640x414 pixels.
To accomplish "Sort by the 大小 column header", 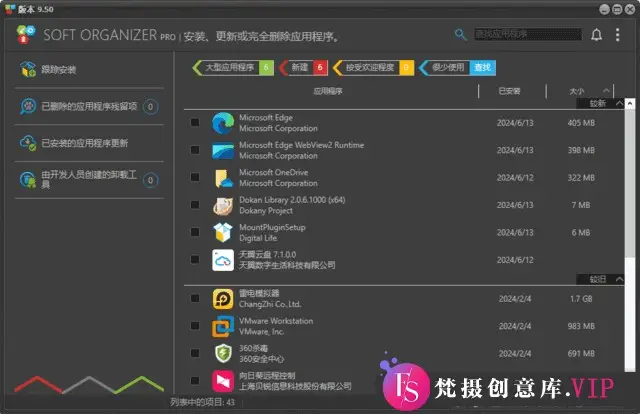I will 577,91.
